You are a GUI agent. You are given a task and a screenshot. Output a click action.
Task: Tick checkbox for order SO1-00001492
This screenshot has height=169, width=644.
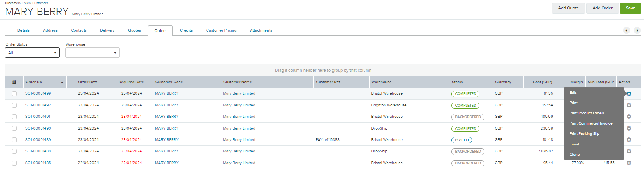coord(14,105)
